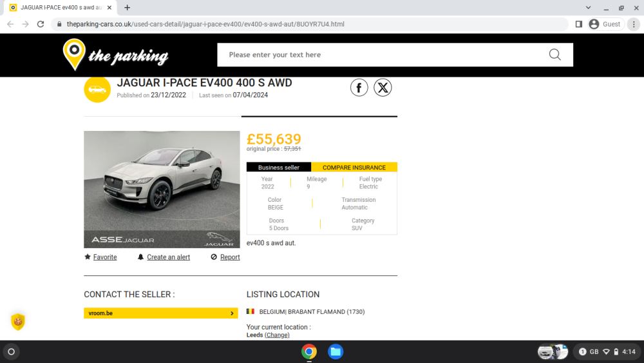Open Chrome three-dot menu
Viewport: 644px width, 363px height.
(x=634, y=25)
